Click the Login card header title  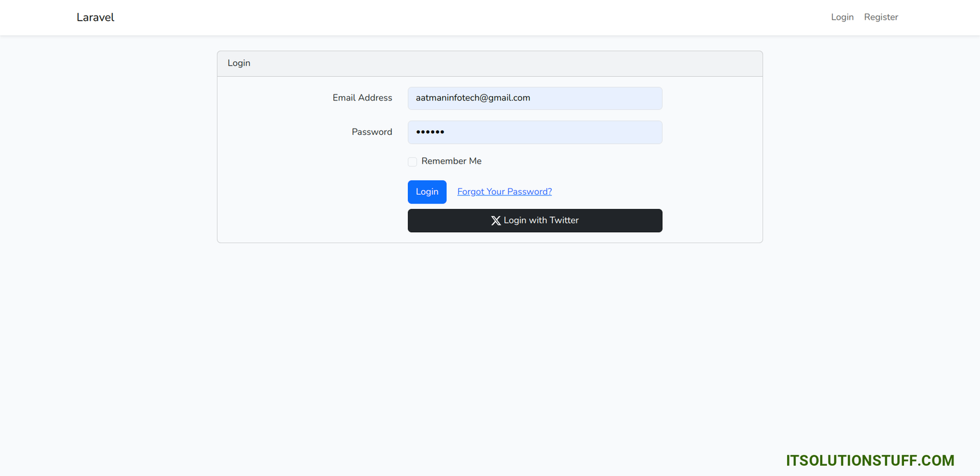239,63
